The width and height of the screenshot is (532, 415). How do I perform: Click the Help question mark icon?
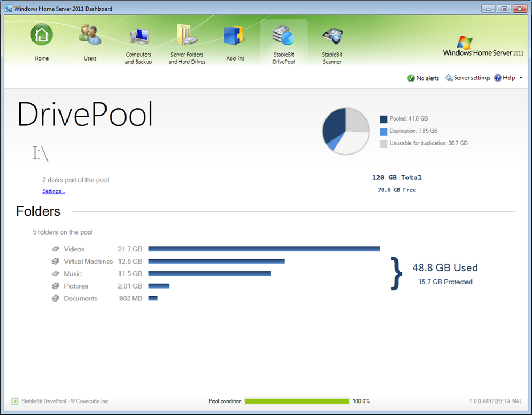point(498,78)
